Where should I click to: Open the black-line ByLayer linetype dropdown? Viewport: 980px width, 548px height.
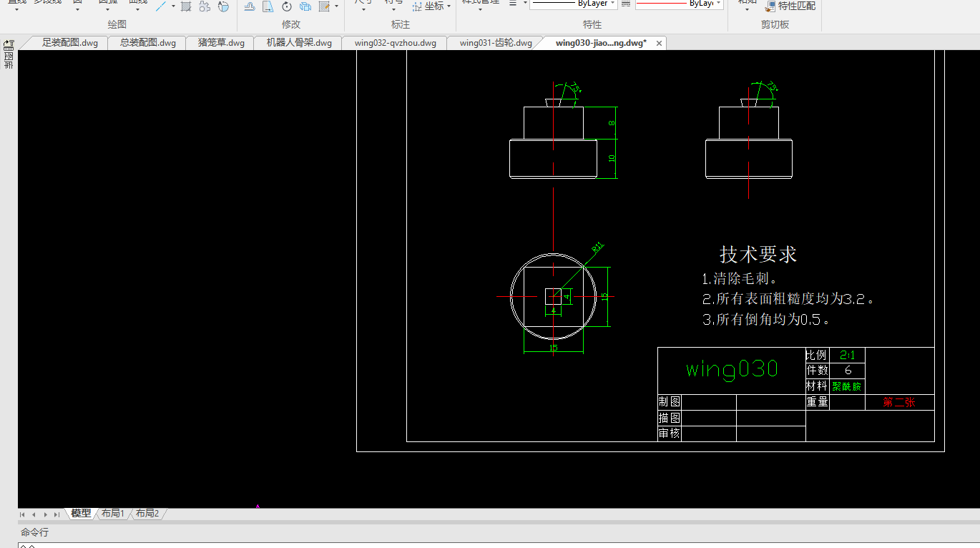613,4
